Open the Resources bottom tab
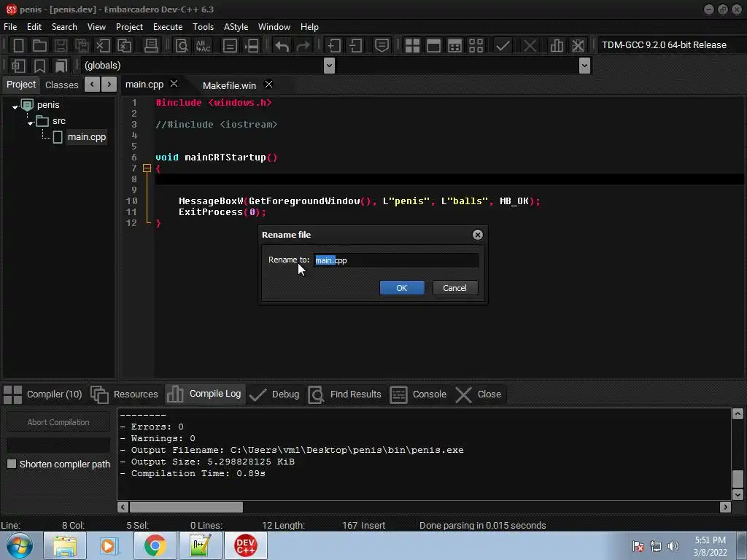The width and height of the screenshot is (747, 560). pos(124,394)
